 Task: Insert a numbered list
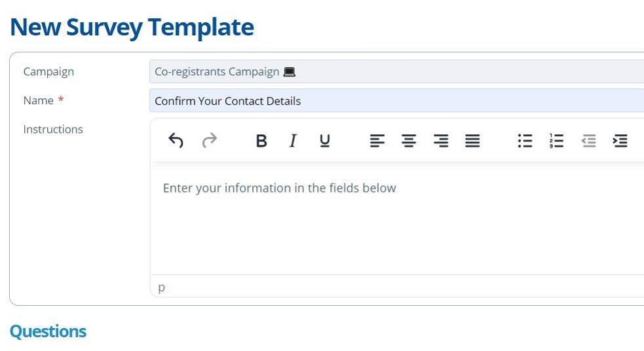pyautogui.click(x=556, y=140)
